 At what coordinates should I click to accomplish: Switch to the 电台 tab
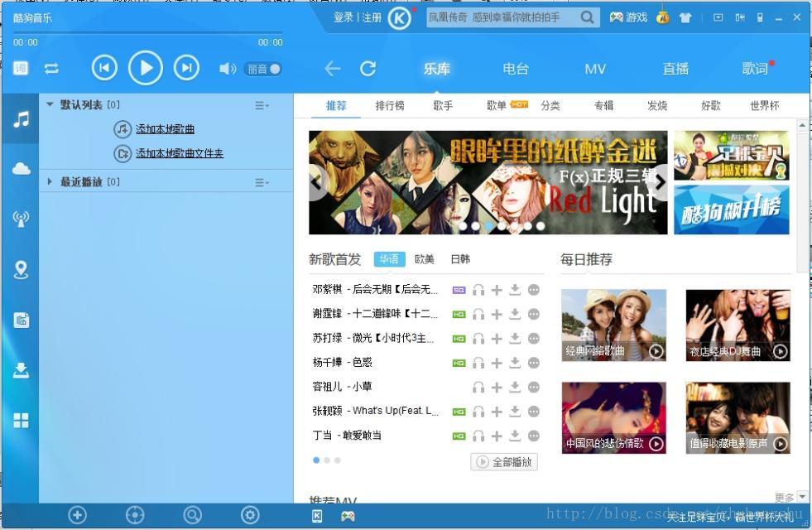click(516, 69)
